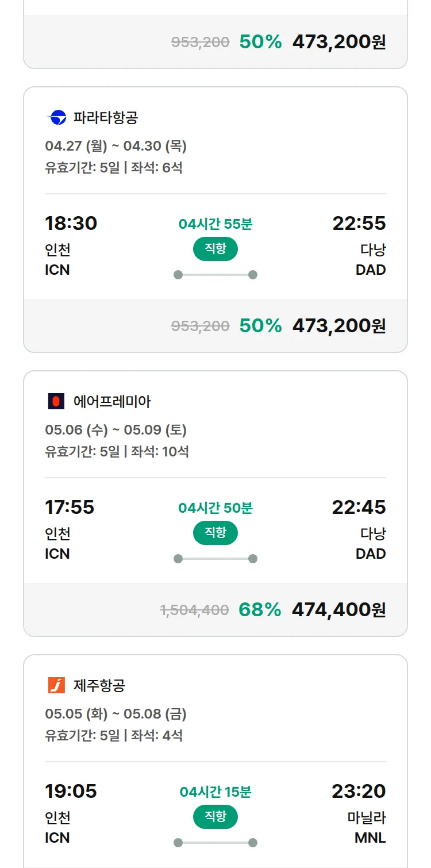This screenshot has height=868, width=431.
Task: Click the 04.27 (월) ~ 04.30 (목) dates
Action: tap(116, 146)
